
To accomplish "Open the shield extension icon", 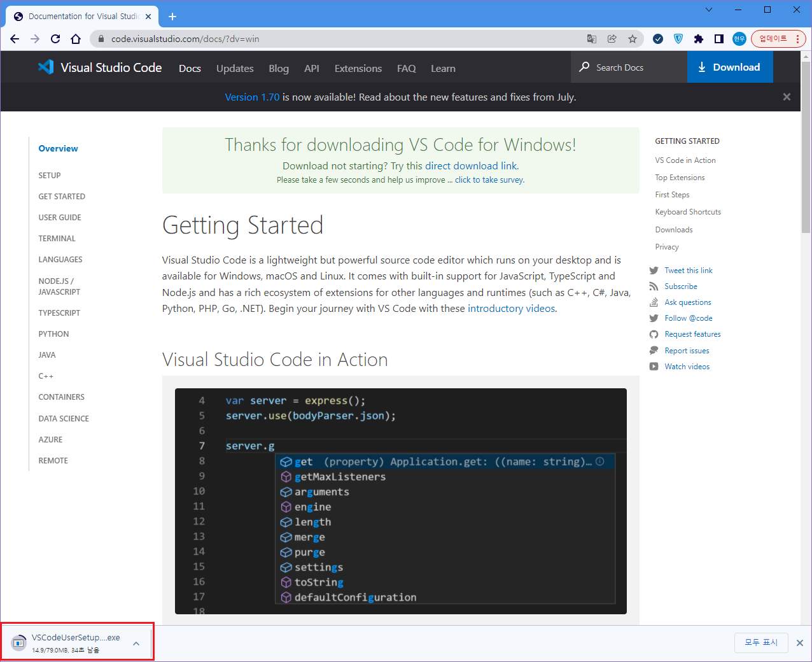I will (x=678, y=39).
